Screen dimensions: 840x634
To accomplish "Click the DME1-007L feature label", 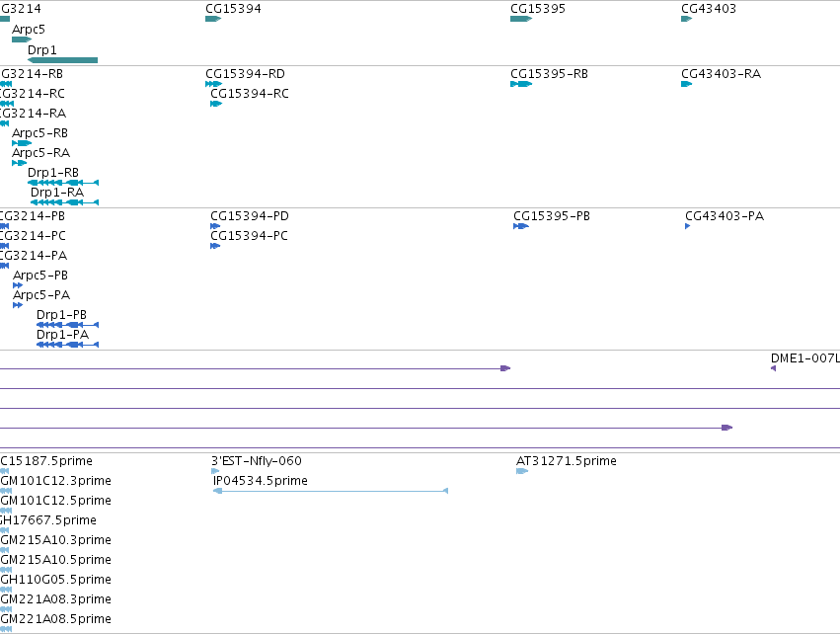I will coord(805,358).
